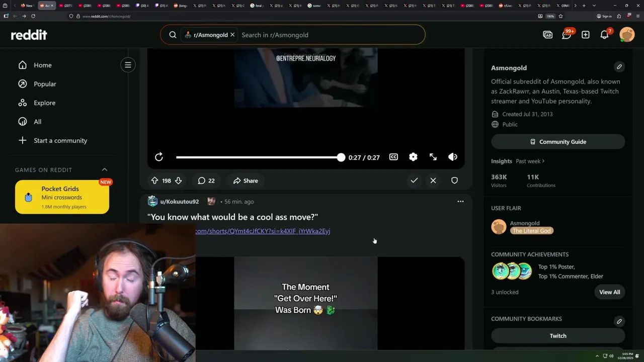This screenshot has height=362, width=644.
Task: Click the community achievement badge icons
Action: click(512, 271)
